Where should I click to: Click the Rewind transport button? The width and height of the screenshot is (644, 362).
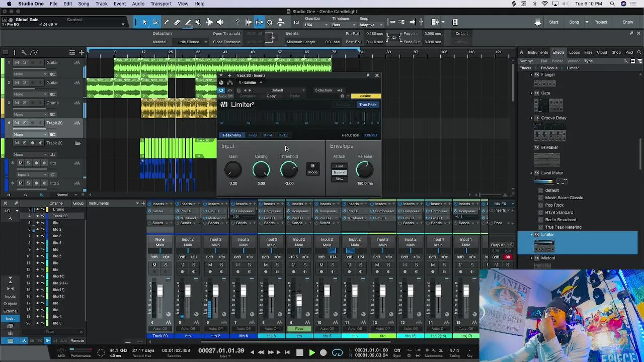pos(261,352)
